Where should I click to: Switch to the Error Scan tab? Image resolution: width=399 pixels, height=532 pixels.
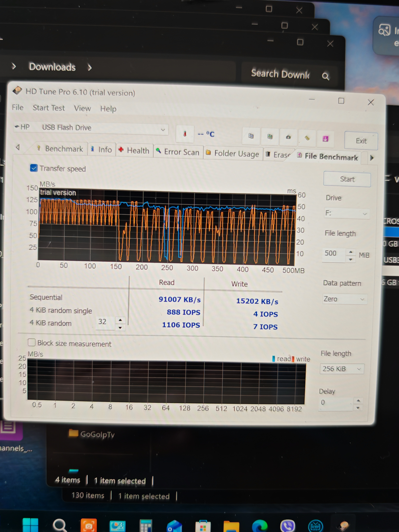178,152
